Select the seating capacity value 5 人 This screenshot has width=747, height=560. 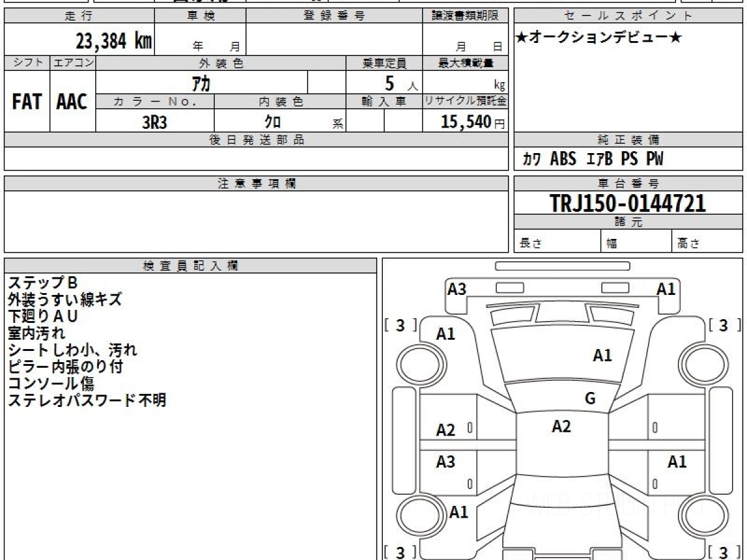click(x=401, y=83)
